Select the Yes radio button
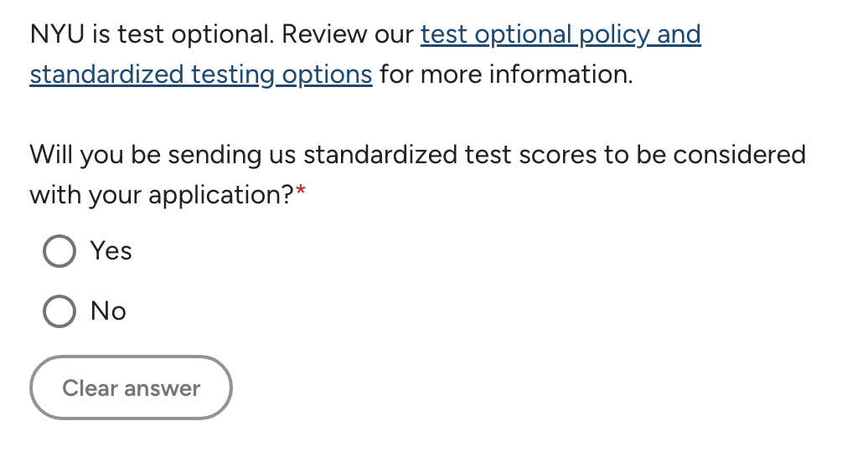Viewport: 868px width, 462px height. coord(59,251)
